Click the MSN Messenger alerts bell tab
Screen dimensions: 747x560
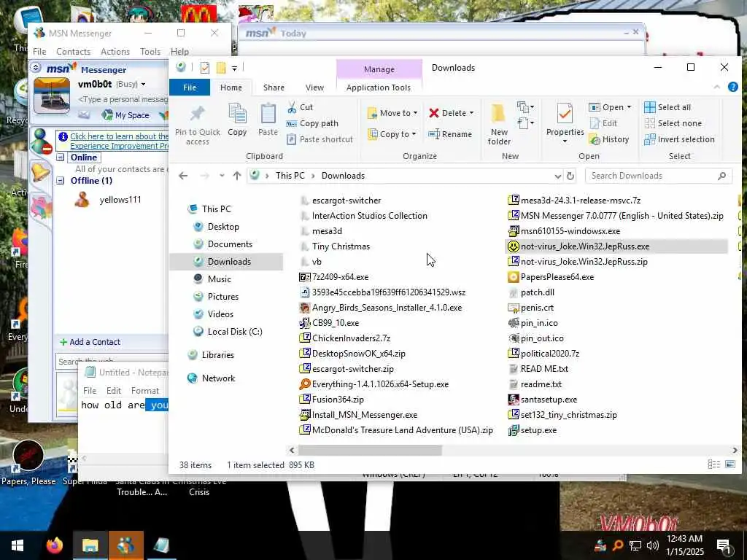pyautogui.click(x=41, y=172)
